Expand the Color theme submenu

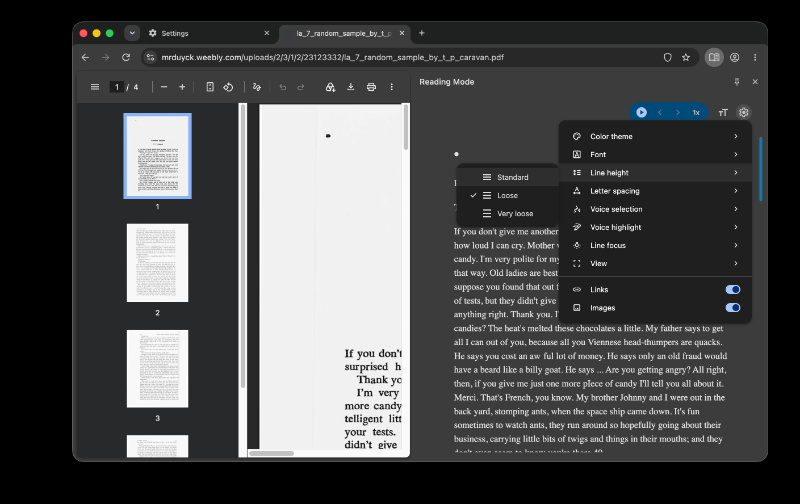click(x=655, y=136)
